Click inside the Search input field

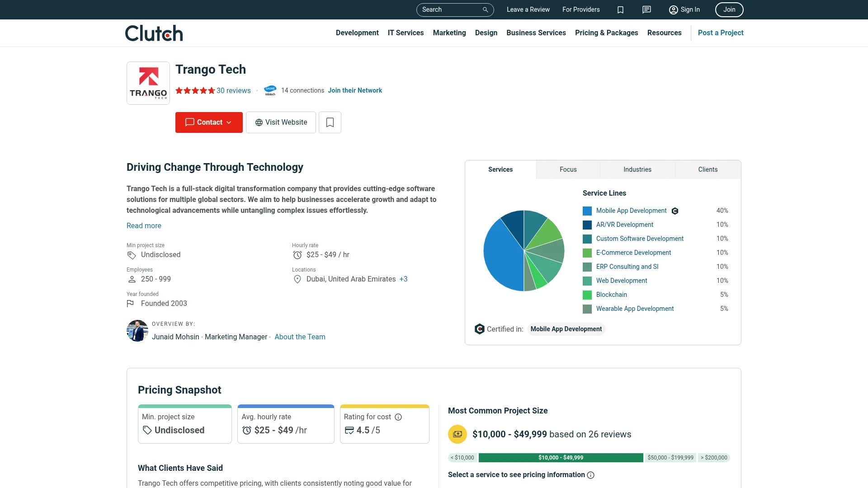pyautogui.click(x=450, y=9)
